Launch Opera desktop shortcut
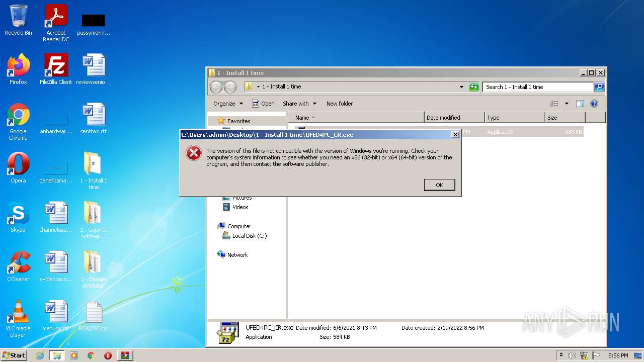Viewport: 644px width, 362px height. (18, 168)
